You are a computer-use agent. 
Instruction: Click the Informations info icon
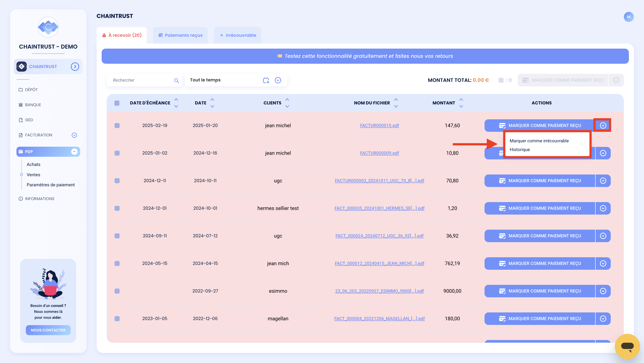21,199
